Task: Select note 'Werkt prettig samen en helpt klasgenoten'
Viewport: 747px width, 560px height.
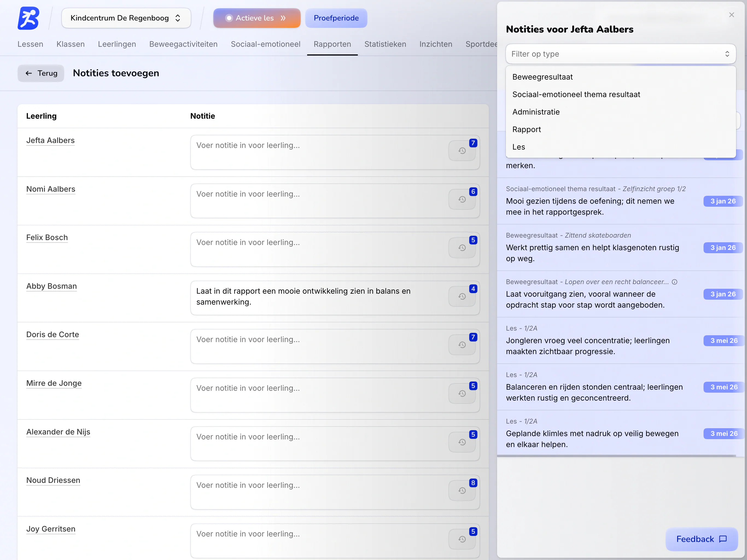Action: pyautogui.click(x=621, y=248)
